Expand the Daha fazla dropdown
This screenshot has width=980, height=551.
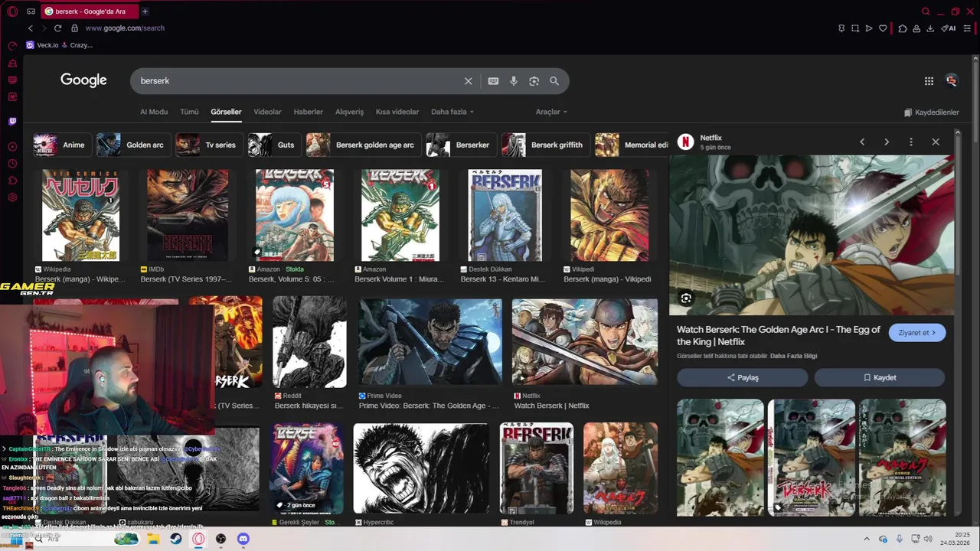pyautogui.click(x=452, y=112)
